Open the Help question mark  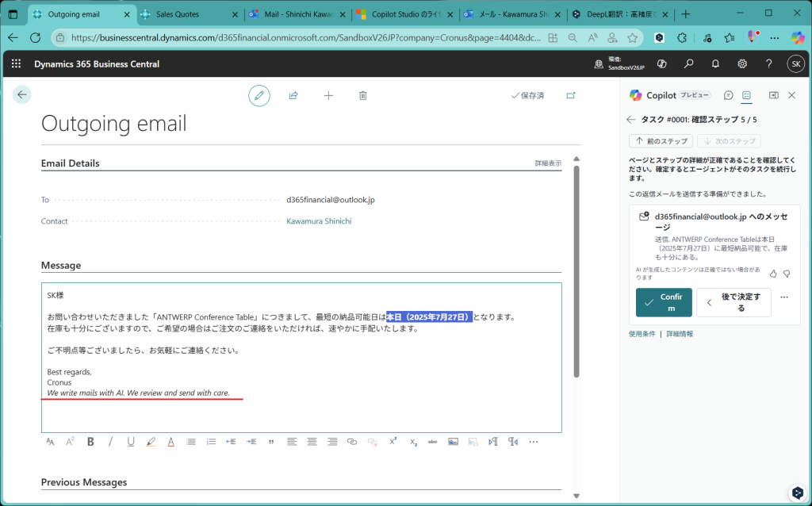click(769, 63)
